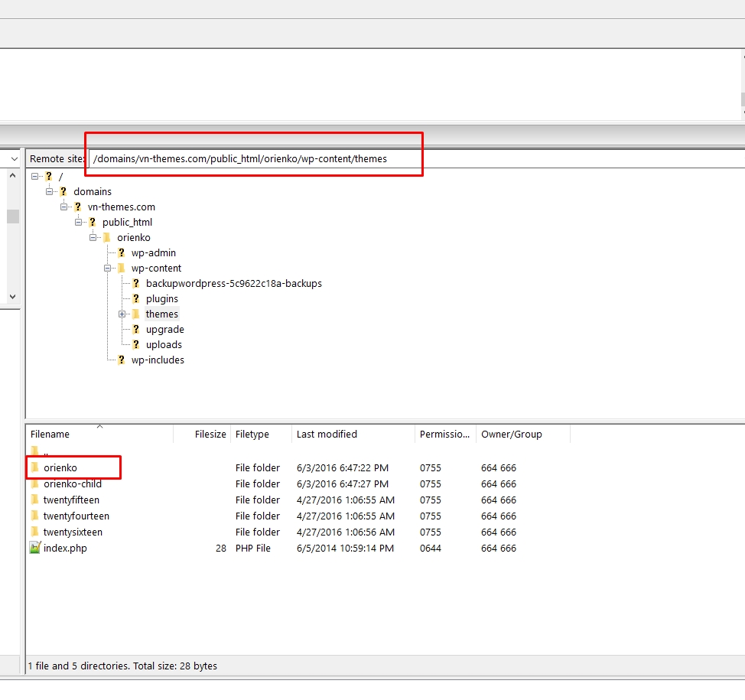
Task: Select the orienko-child folder entry
Action: pos(72,483)
